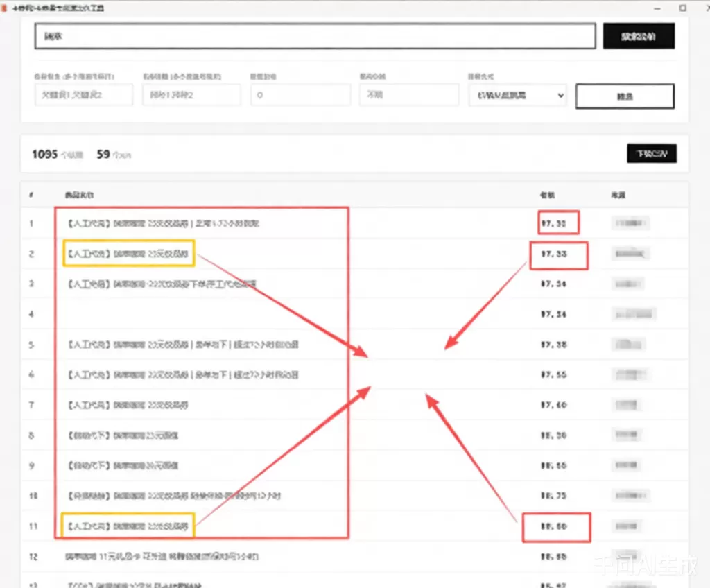
Task: Click the blurred shop name in row 1
Action: [x=632, y=223]
